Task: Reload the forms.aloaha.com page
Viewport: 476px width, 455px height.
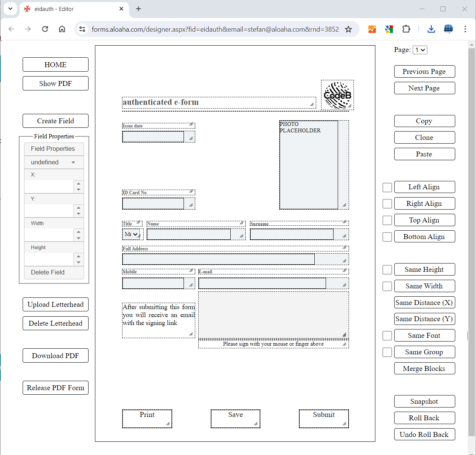Action: pos(45,29)
